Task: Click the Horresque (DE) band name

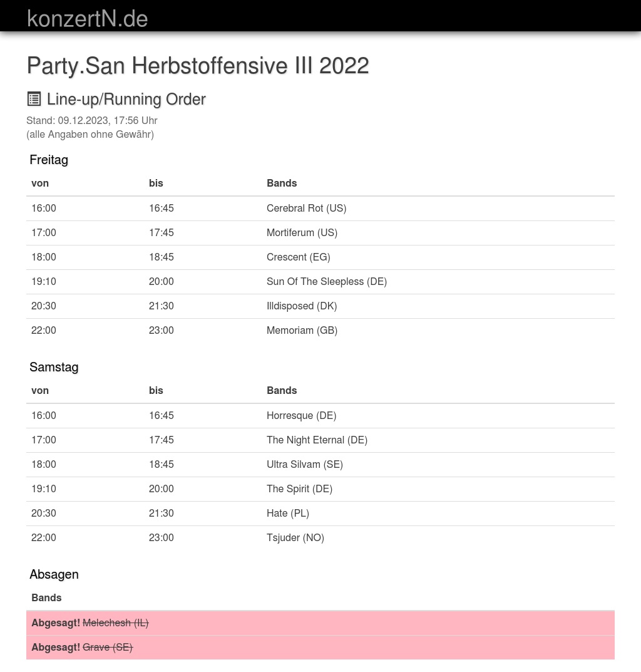Action: pyautogui.click(x=301, y=416)
